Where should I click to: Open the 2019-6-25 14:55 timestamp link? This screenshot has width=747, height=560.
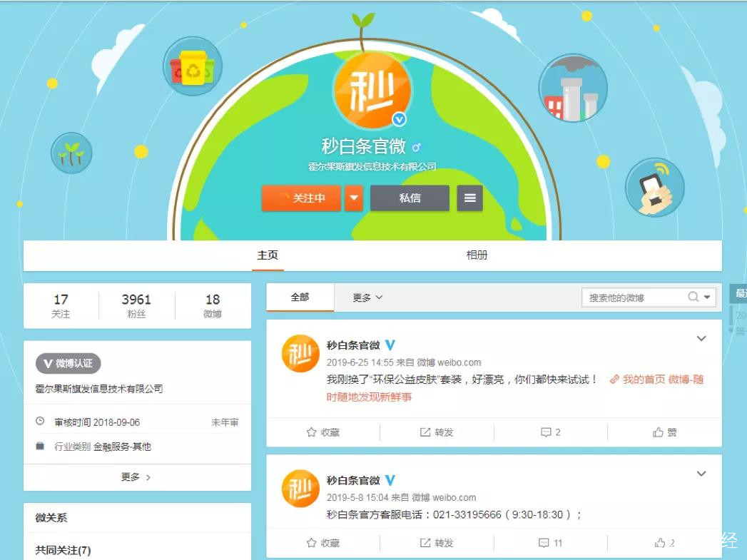pyautogui.click(x=360, y=362)
